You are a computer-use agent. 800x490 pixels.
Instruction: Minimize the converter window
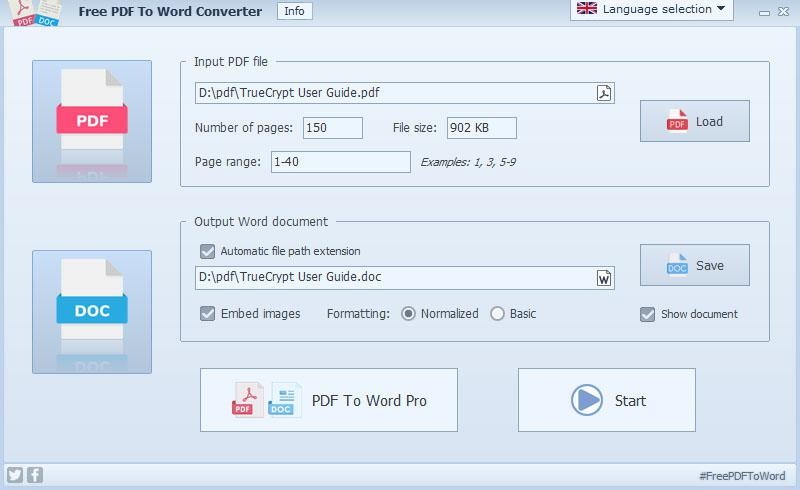click(764, 12)
